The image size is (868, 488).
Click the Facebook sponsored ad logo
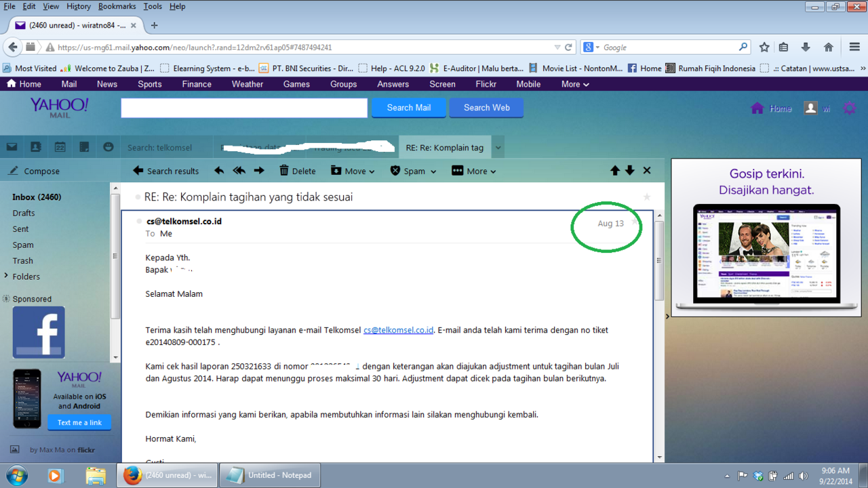39,332
